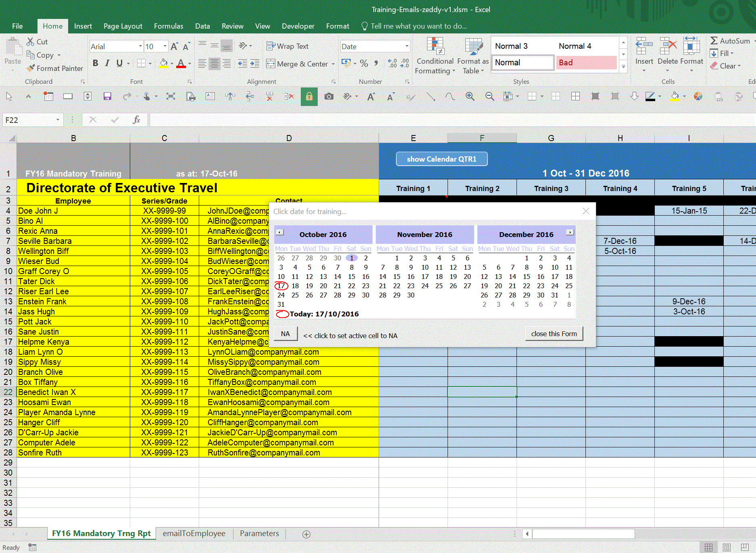Click the Save floppy disk icon
Viewport: 756px width, 553px height.
coord(107,96)
